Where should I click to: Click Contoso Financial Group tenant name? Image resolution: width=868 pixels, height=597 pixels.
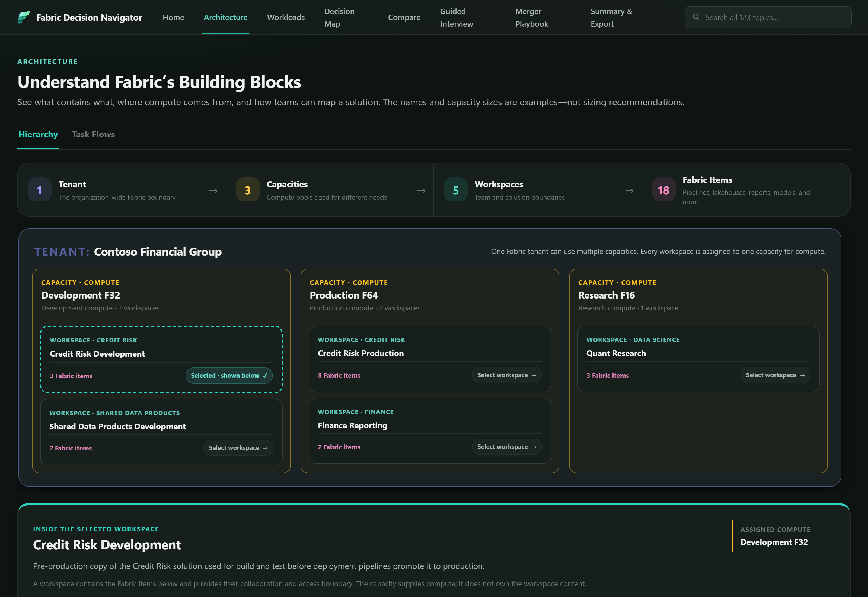point(158,252)
